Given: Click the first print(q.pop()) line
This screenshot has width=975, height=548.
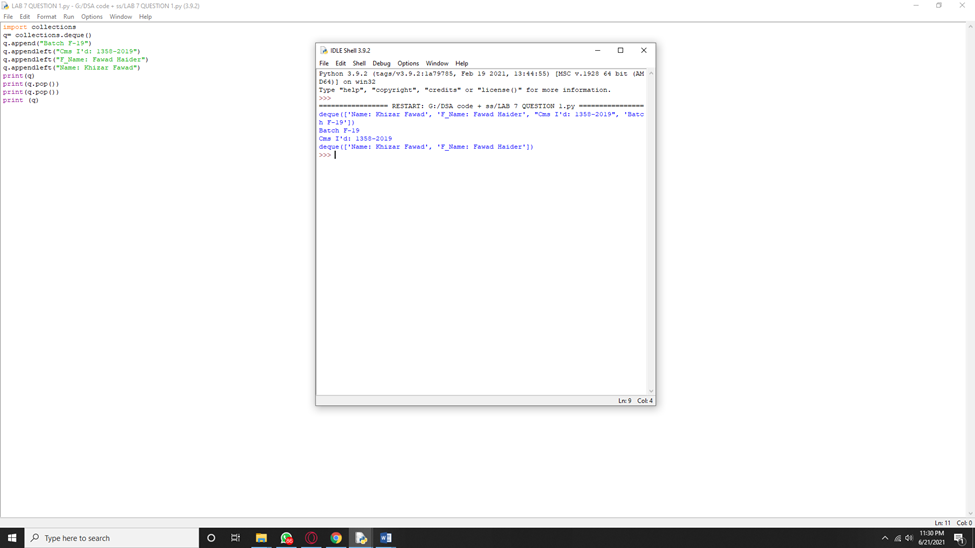Looking at the screenshot, I should click(31, 84).
